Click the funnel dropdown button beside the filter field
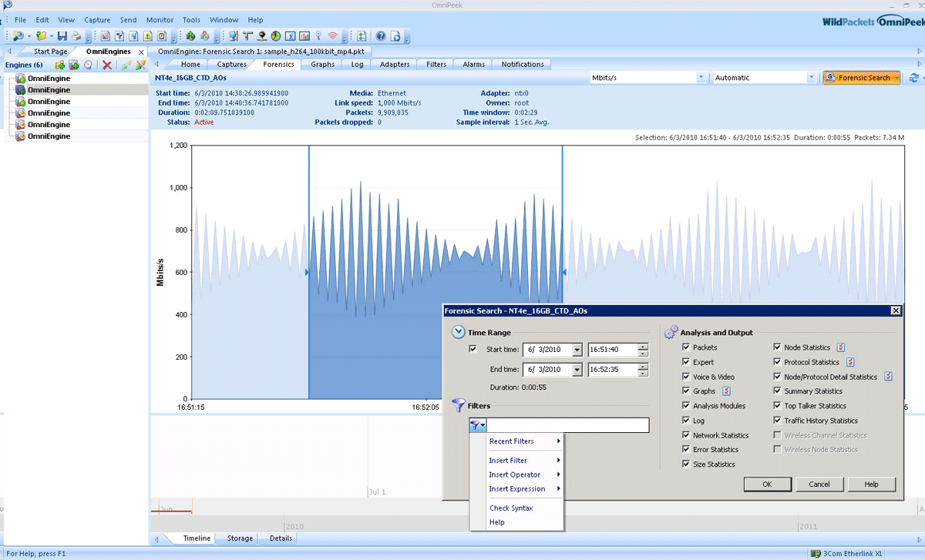The width and height of the screenshot is (925, 560). [478, 425]
